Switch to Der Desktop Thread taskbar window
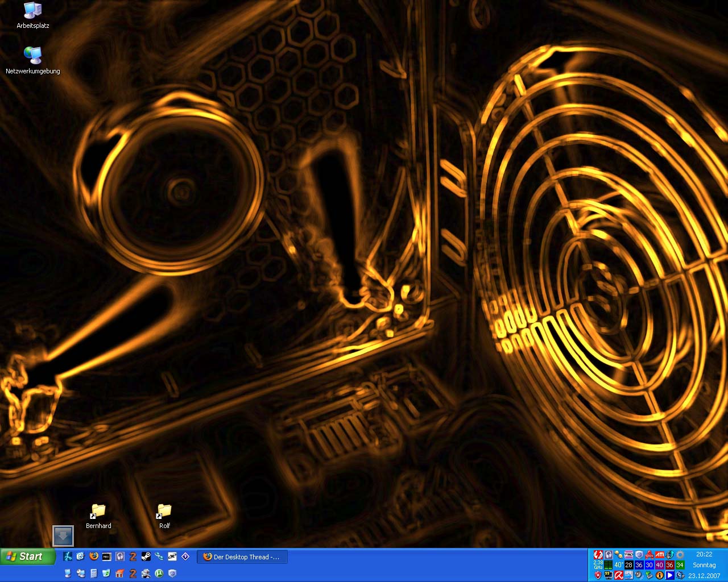 (x=242, y=557)
